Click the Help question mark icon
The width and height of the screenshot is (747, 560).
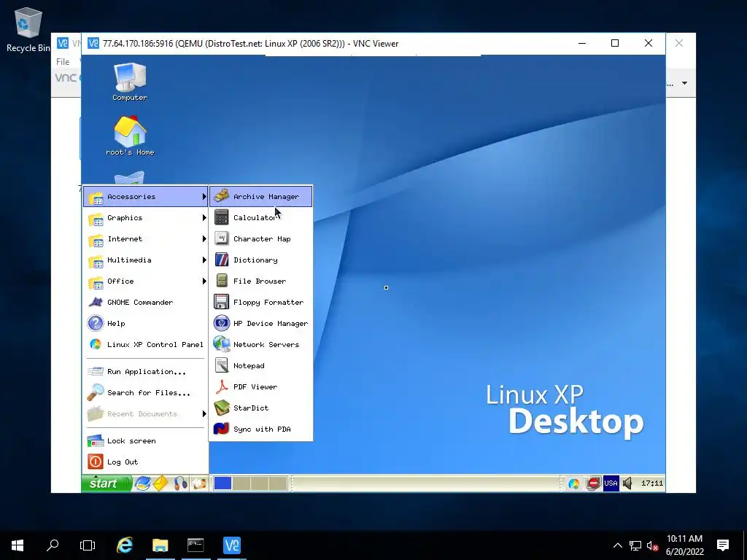(x=96, y=323)
